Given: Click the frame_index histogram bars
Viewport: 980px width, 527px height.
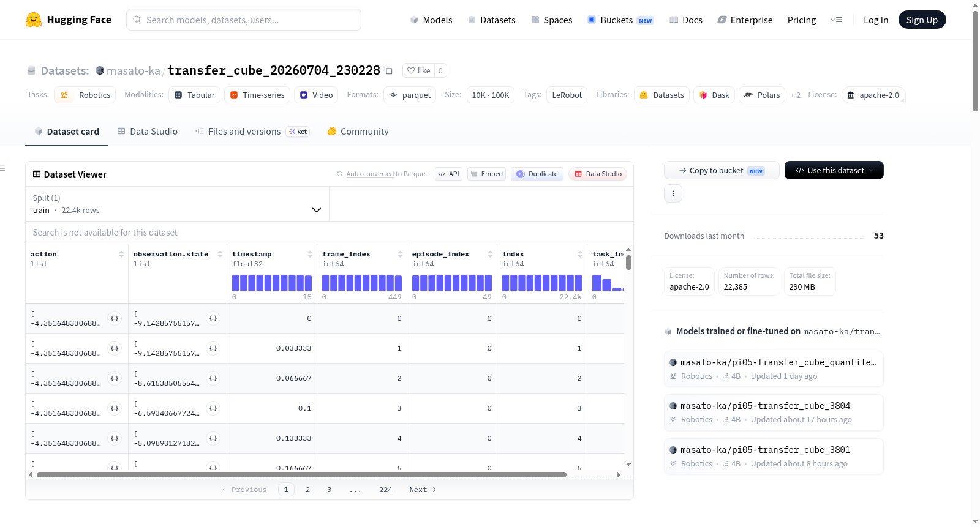Looking at the screenshot, I should pyautogui.click(x=362, y=283).
